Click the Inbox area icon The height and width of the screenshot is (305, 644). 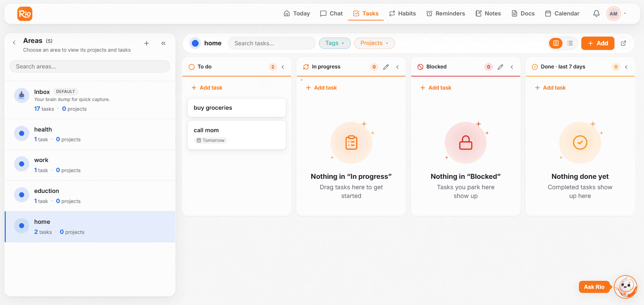click(21, 96)
